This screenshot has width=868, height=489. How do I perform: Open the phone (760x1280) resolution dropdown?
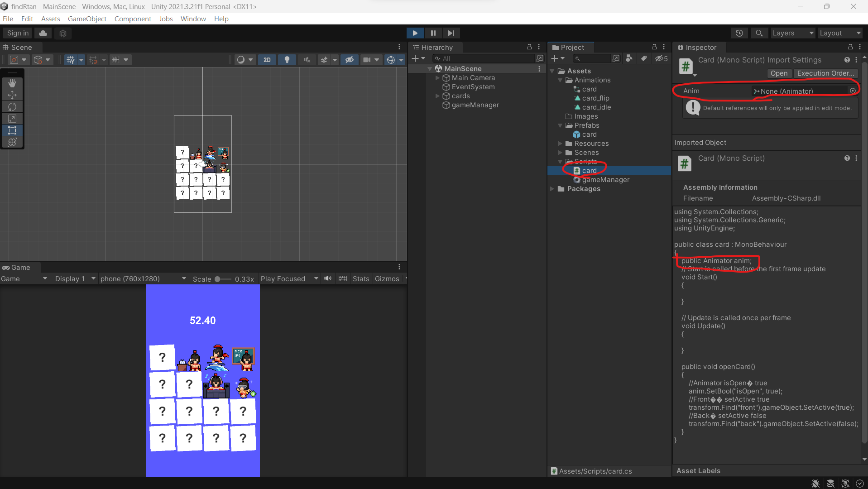click(x=143, y=279)
